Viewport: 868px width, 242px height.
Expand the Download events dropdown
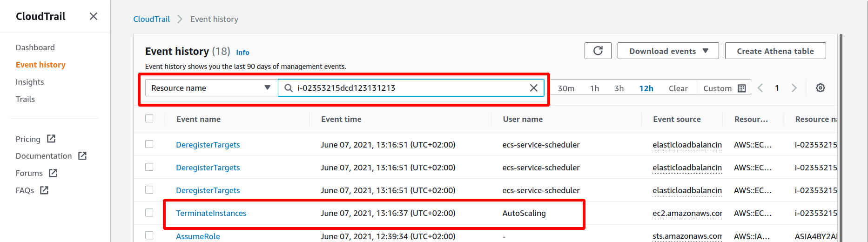(x=668, y=51)
